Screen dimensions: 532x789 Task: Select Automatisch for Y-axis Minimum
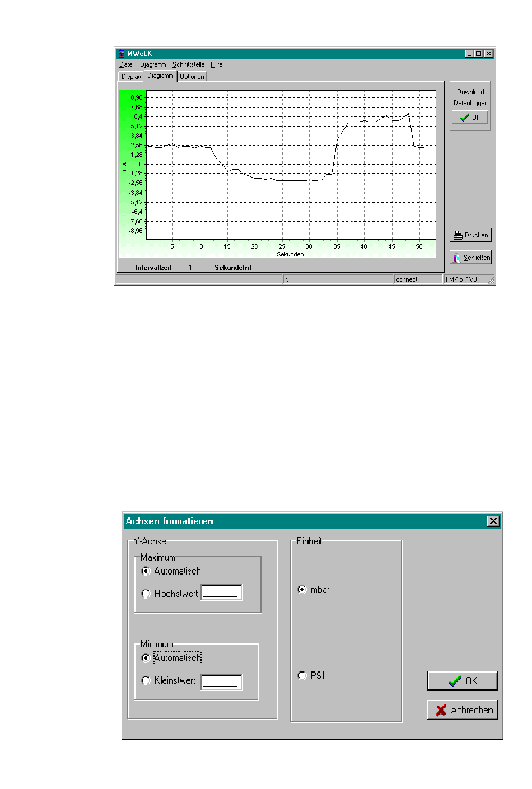pos(146,658)
